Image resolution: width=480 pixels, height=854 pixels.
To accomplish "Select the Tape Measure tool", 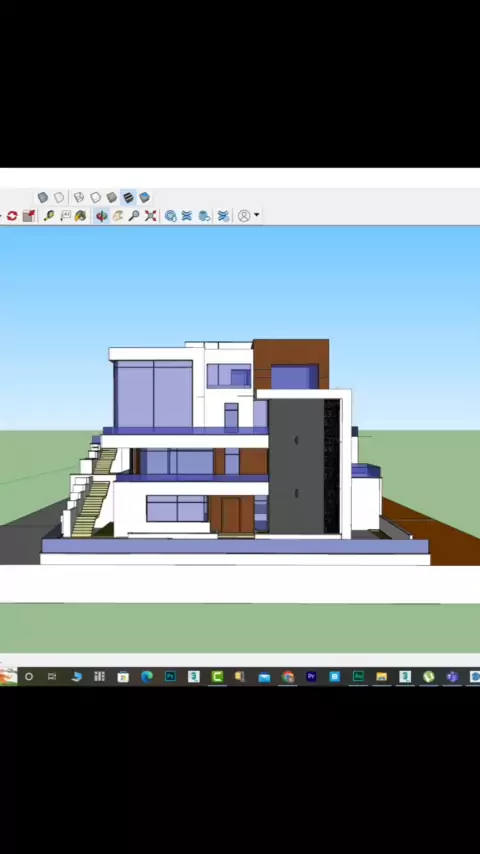I will coord(48,216).
